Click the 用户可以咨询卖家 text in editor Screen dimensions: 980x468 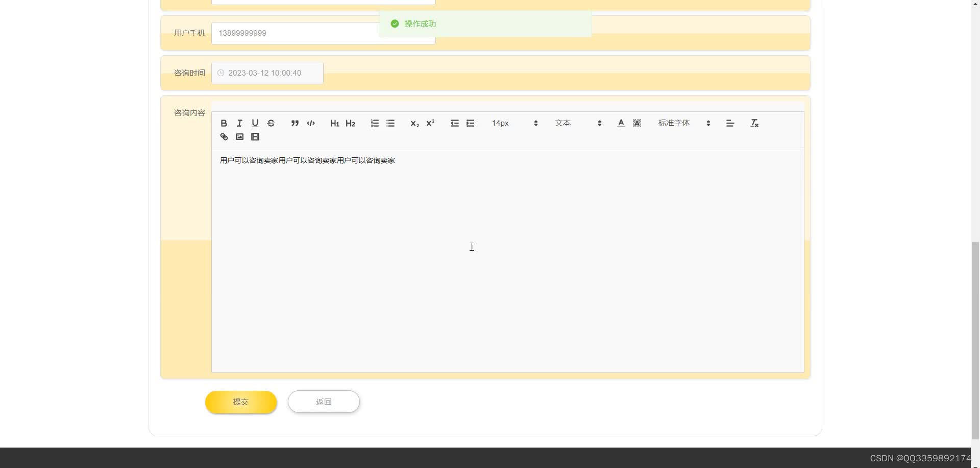(x=307, y=160)
